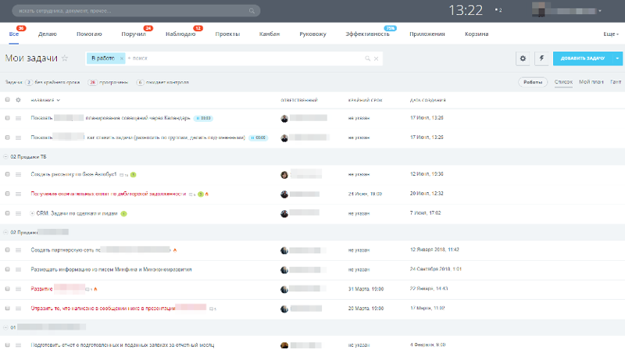Screen dimensions: 625x364
Task: Expand subtasks of CRM Задачи task
Action: (32, 213)
